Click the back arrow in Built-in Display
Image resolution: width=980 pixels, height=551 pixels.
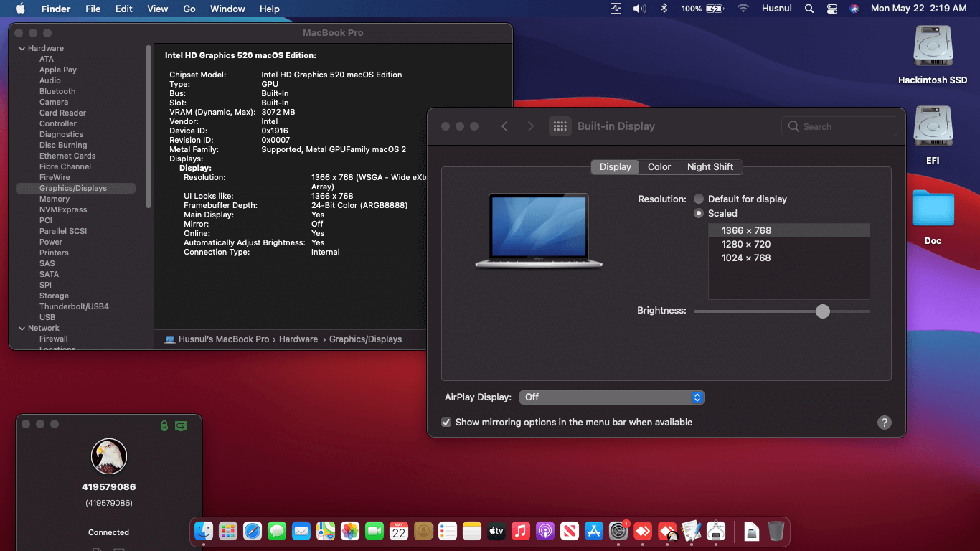pos(504,126)
